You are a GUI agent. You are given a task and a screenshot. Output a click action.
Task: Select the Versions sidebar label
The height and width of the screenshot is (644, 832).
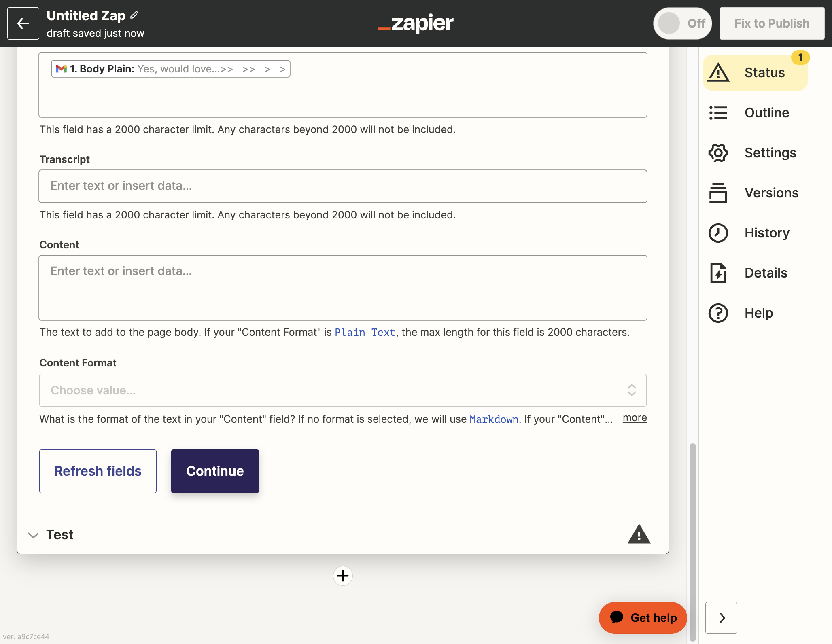point(771,193)
